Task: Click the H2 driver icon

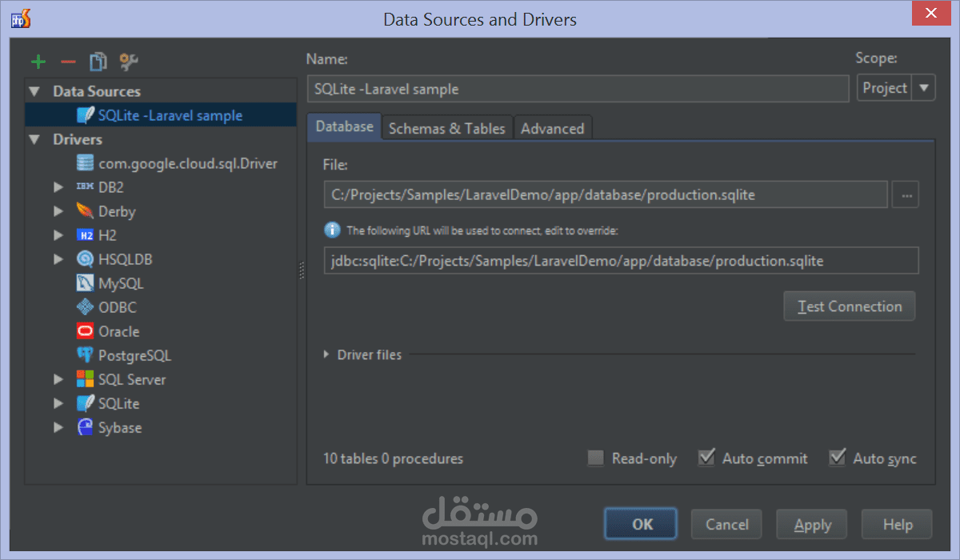Action: [x=85, y=235]
